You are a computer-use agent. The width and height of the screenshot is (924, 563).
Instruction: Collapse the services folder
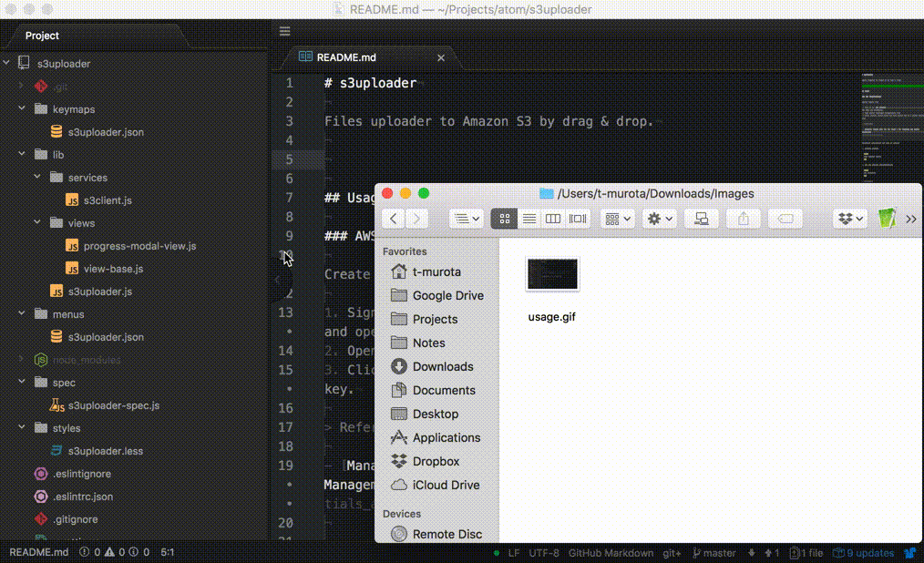[37, 177]
